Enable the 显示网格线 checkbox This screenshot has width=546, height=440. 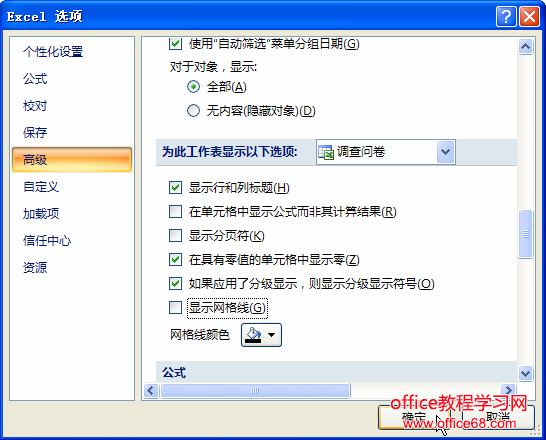click(x=176, y=308)
